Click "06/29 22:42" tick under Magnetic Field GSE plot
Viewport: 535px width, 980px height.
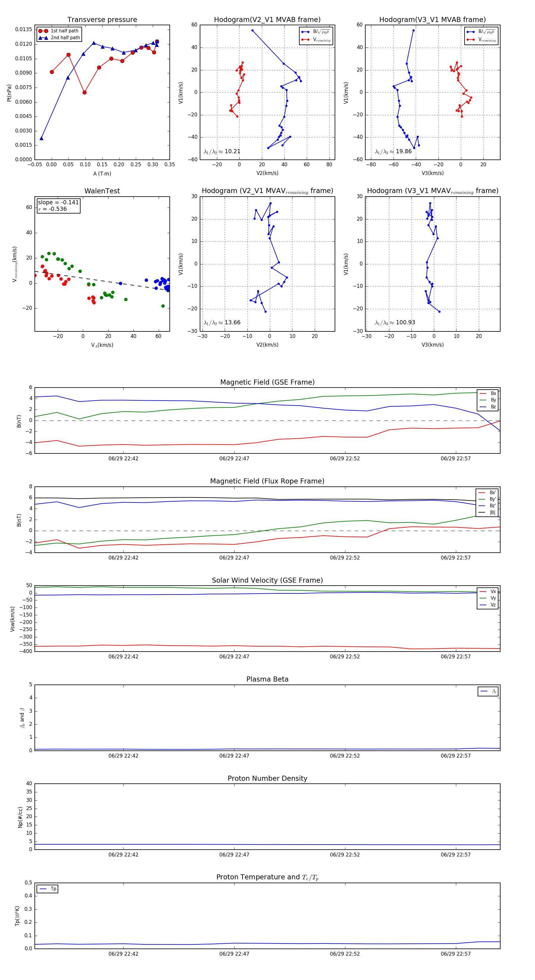coord(123,459)
